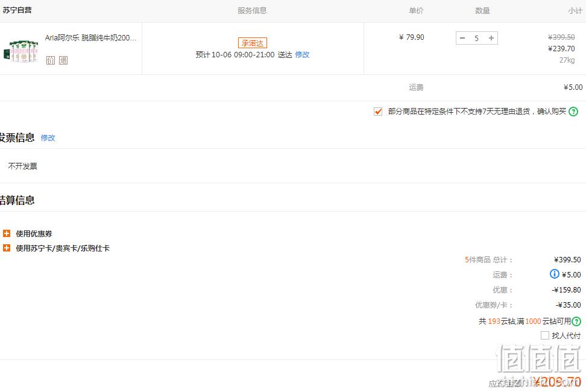The image size is (586, 392).
Task: Expand the 使用优惠券 section
Action: (34, 234)
